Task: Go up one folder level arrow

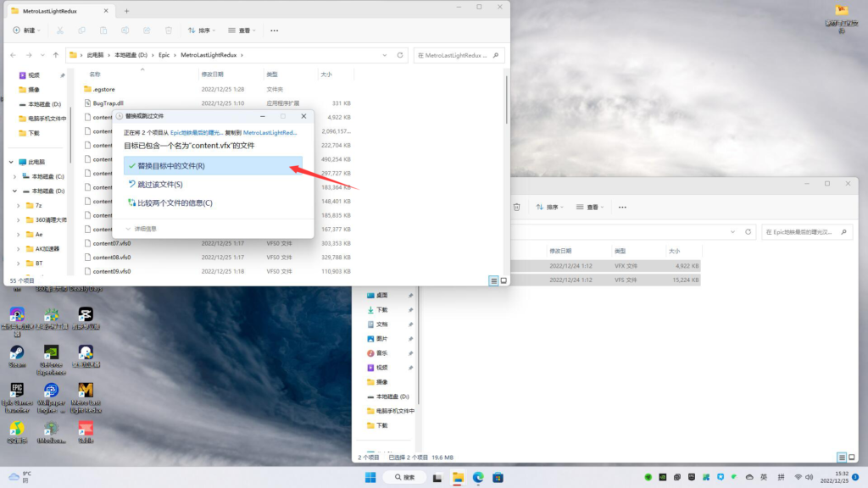Action: 56,55
